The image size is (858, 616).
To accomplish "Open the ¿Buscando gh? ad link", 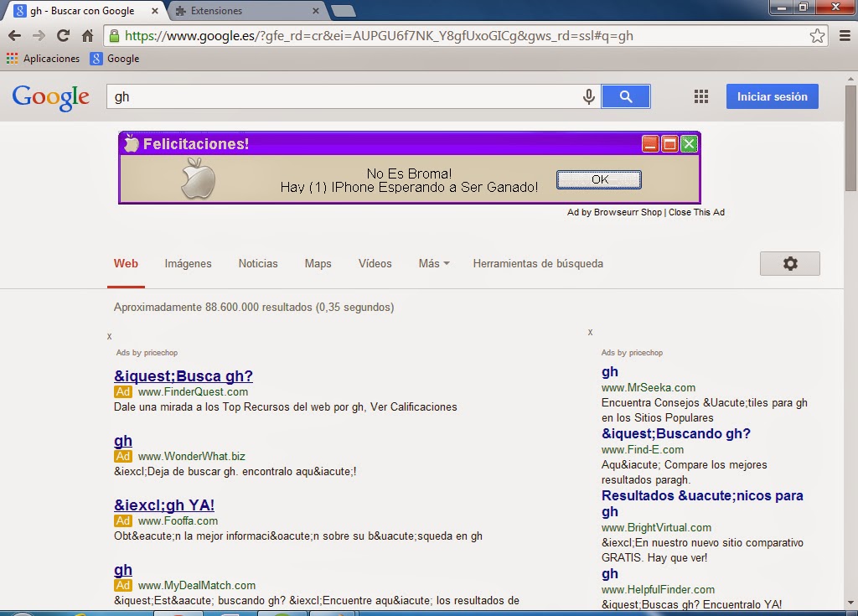I will pyautogui.click(x=676, y=433).
